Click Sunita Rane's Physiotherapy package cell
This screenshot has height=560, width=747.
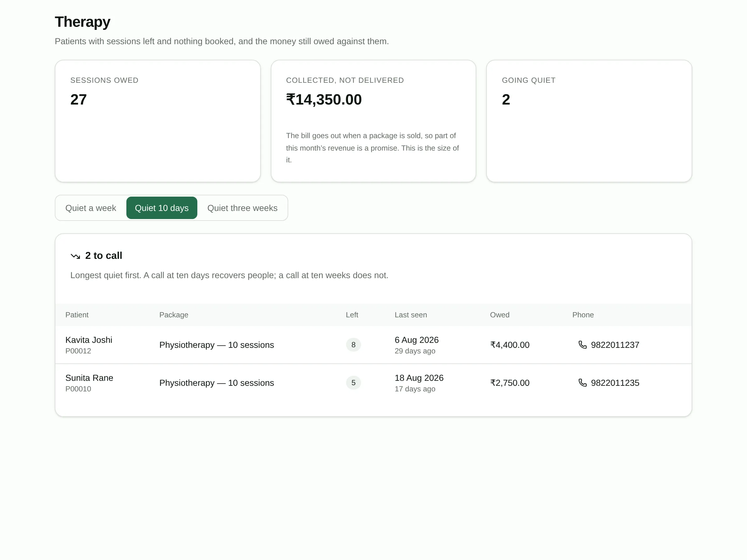tap(216, 383)
